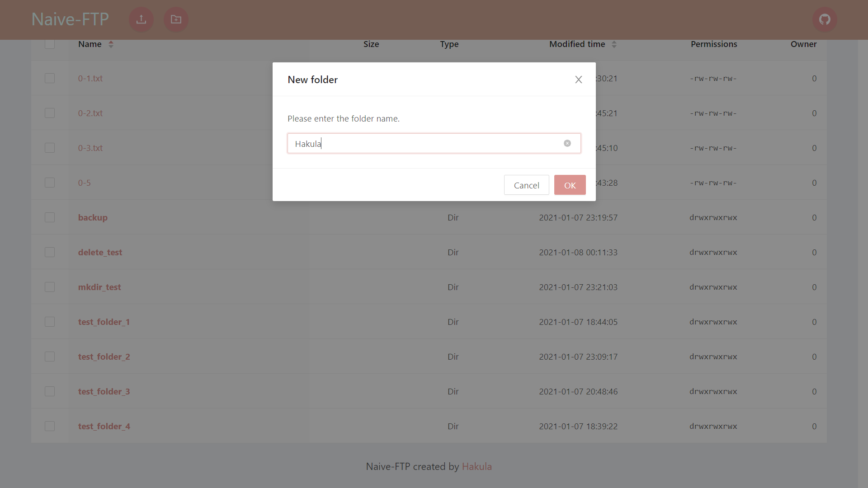Click the Naive-FTP logo text
The height and width of the screenshot is (488, 868).
point(70,19)
